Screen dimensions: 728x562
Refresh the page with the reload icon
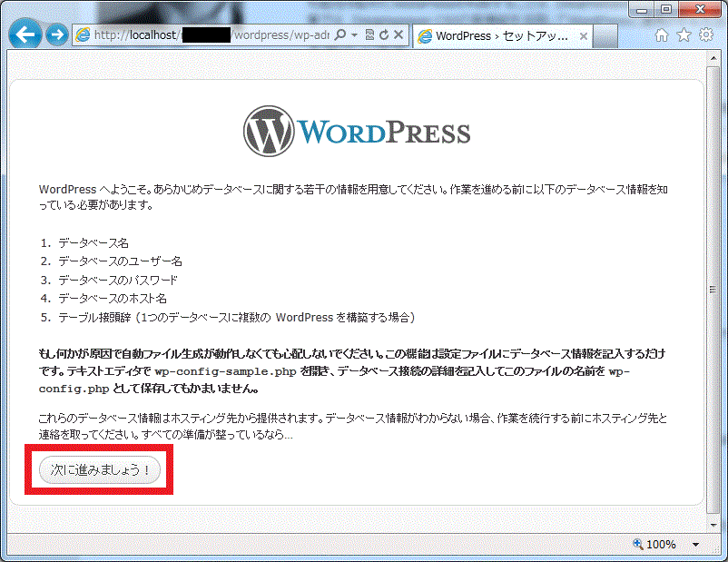384,35
